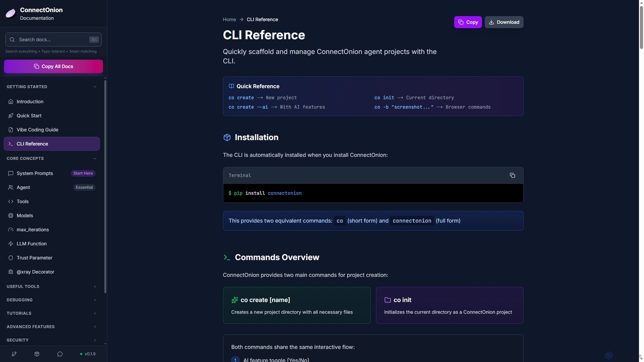
Task: Click the file icon beside Vibe Coding Guide
Action: click(x=11, y=130)
